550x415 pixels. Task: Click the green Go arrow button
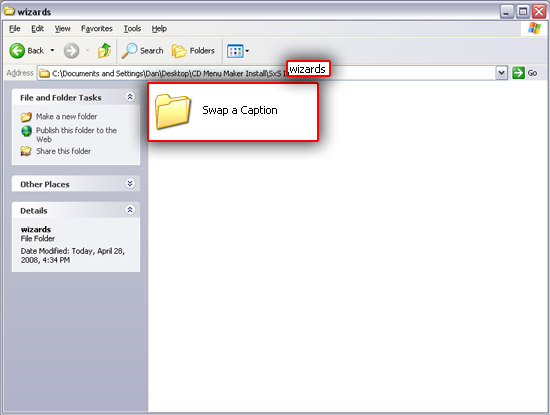518,73
